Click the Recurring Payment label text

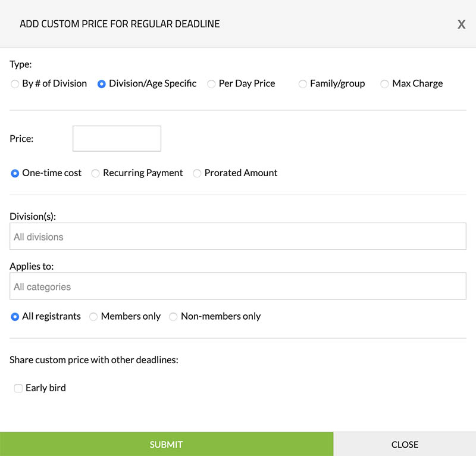143,173
